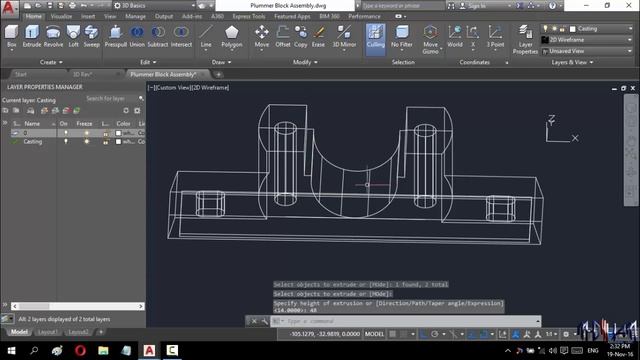
Task: Apply the Subtract boolean tool
Action: (x=158, y=36)
